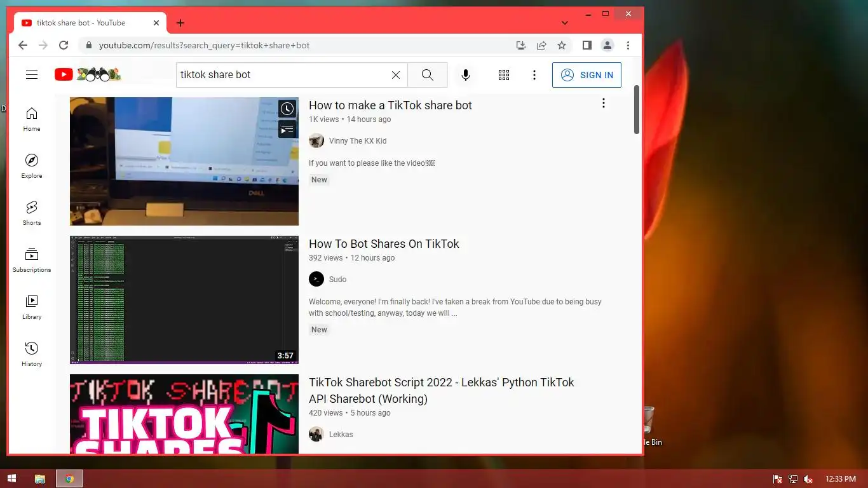Share this page icon in address bar
868x488 pixels.
tap(541, 45)
